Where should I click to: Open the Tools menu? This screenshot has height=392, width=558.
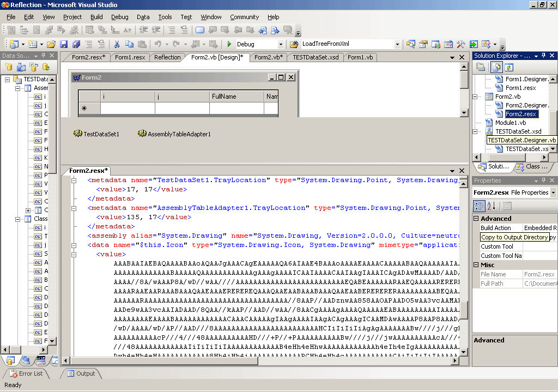click(165, 17)
